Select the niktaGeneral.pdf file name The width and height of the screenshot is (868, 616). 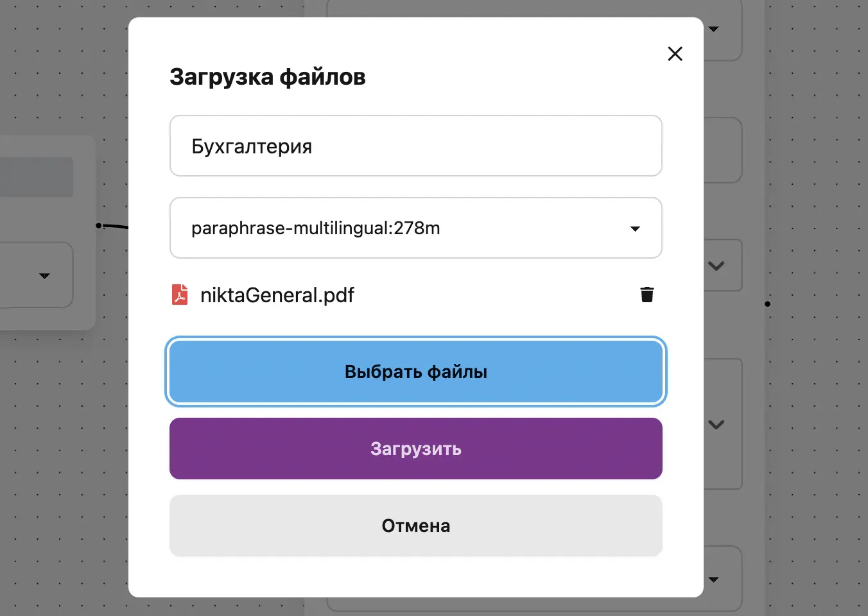pyautogui.click(x=277, y=295)
